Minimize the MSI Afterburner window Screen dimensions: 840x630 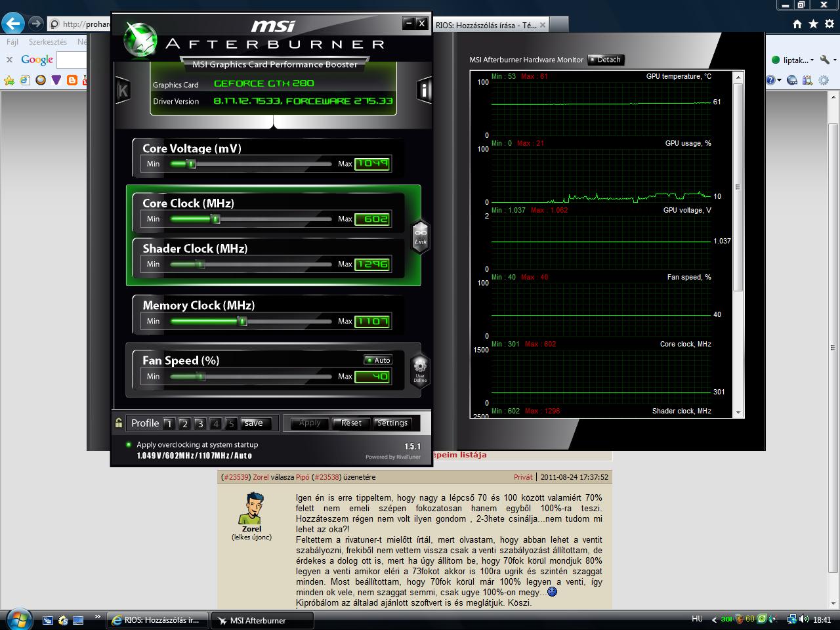point(408,24)
